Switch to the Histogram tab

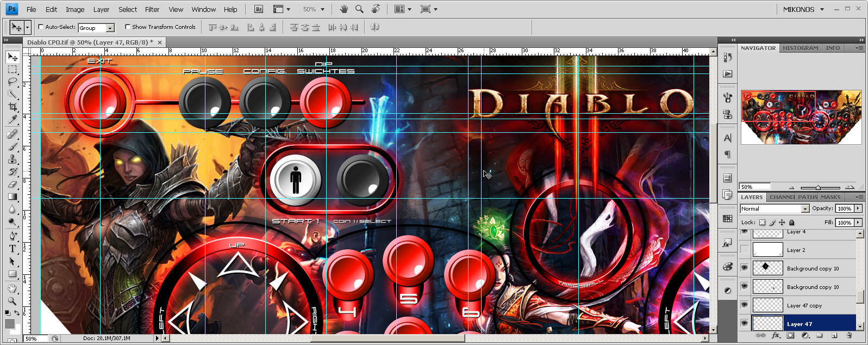800,48
